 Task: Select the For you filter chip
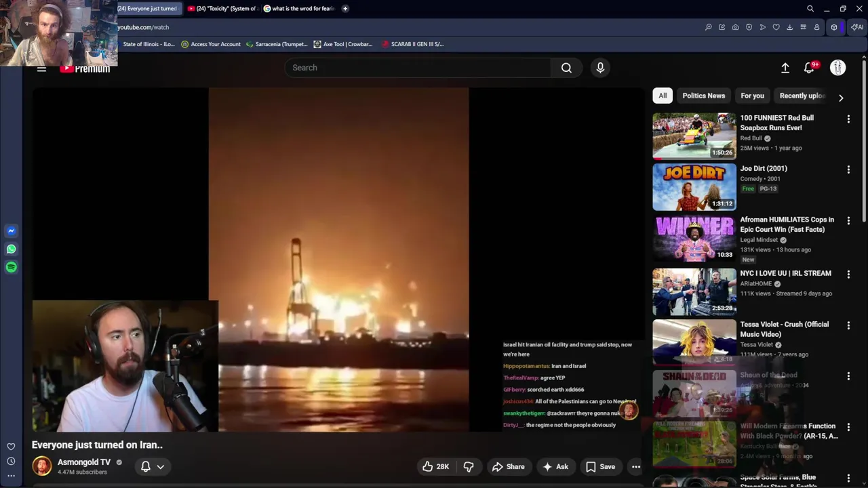[x=752, y=96]
